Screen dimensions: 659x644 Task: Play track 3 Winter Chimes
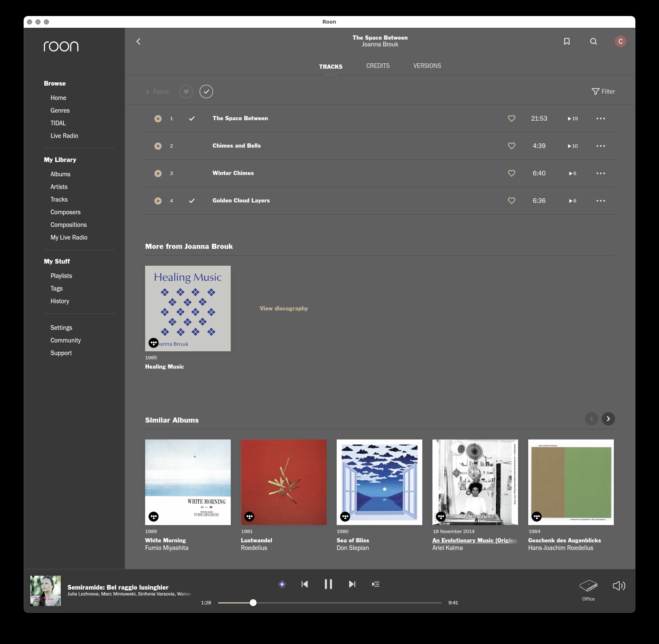pyautogui.click(x=158, y=173)
